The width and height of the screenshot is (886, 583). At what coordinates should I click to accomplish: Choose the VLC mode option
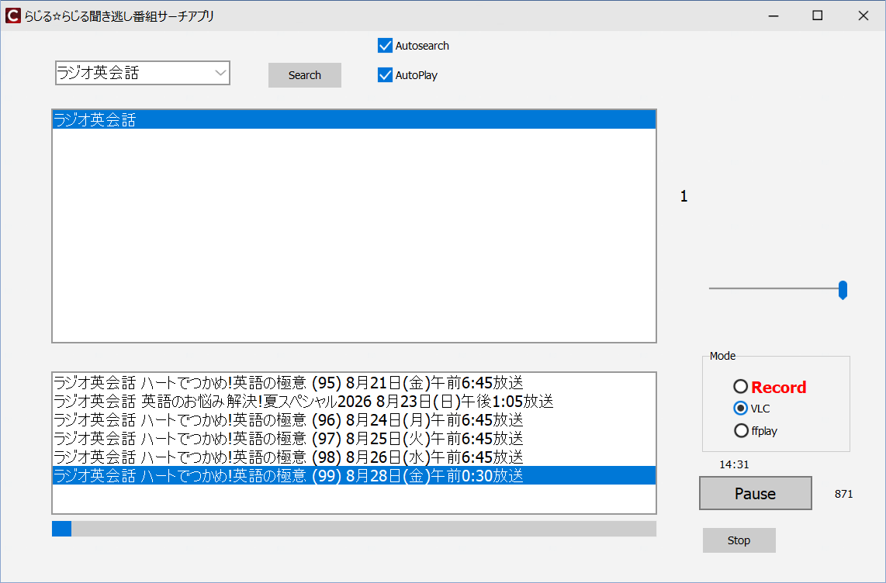pos(740,408)
